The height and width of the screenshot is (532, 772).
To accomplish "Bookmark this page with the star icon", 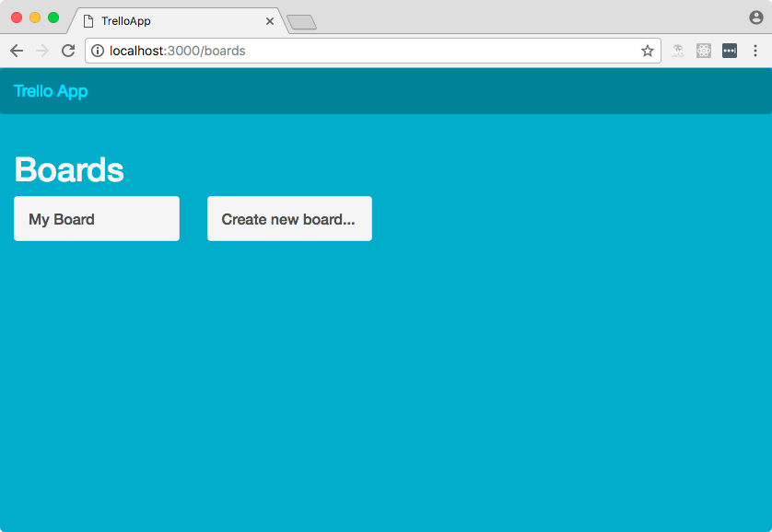I will coord(648,51).
